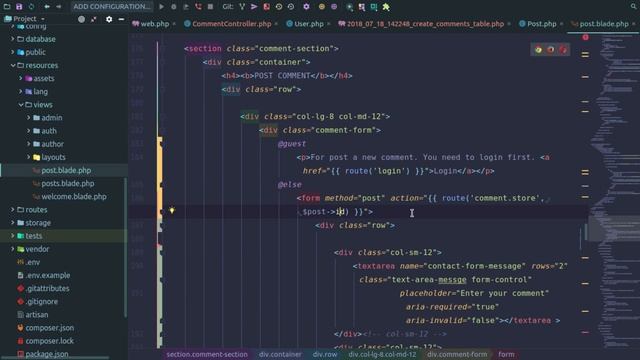Click section.comment-section breadcrumb
Viewport: 640px width, 360px height.
(x=207, y=354)
